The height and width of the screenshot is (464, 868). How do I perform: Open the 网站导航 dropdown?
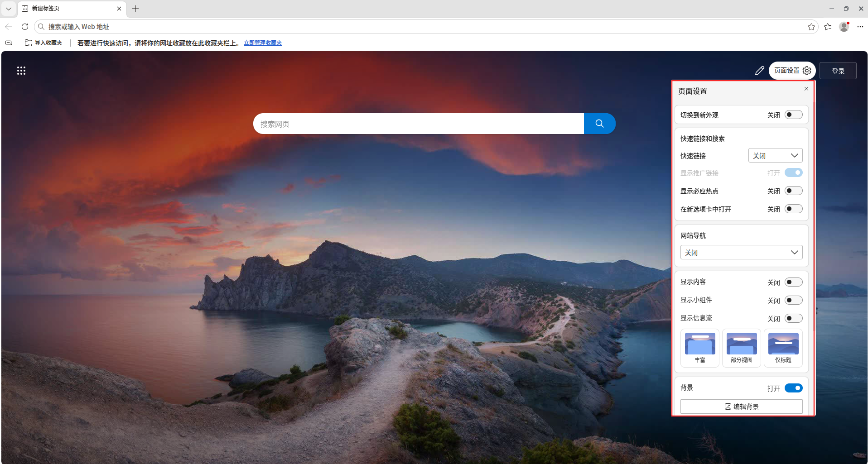(741, 252)
